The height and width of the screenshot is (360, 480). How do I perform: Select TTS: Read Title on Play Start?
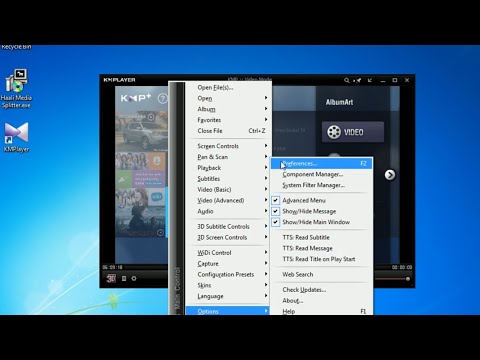tap(322, 259)
